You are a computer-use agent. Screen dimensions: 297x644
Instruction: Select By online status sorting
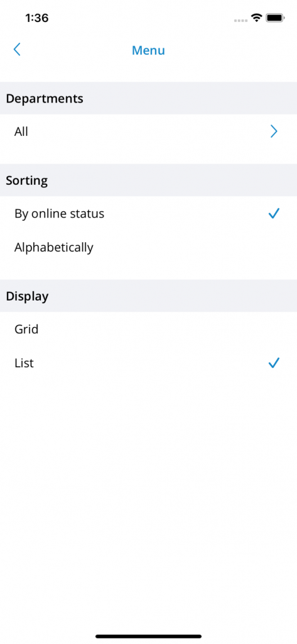pos(148,214)
